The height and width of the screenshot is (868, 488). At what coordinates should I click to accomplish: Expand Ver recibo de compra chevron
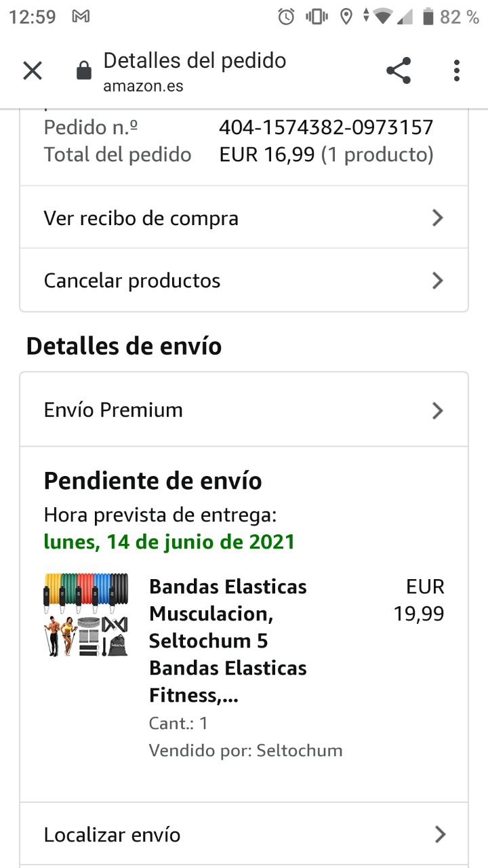point(438,218)
